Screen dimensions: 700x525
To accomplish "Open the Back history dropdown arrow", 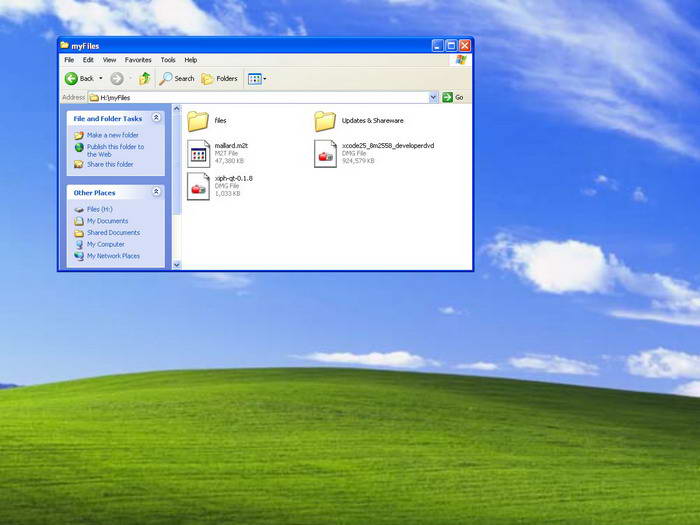I will pos(101,79).
